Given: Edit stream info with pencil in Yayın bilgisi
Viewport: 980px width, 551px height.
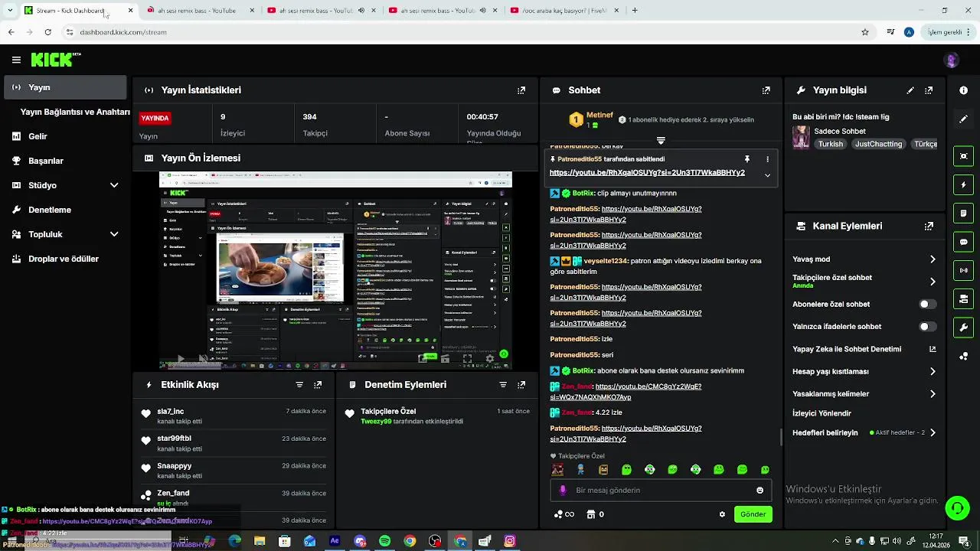Looking at the screenshot, I should [910, 90].
